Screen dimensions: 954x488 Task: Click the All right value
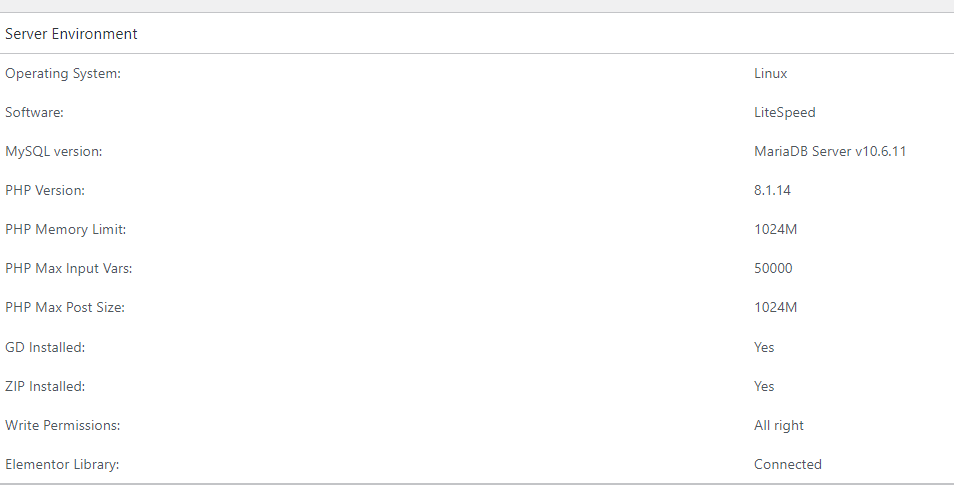pos(779,425)
